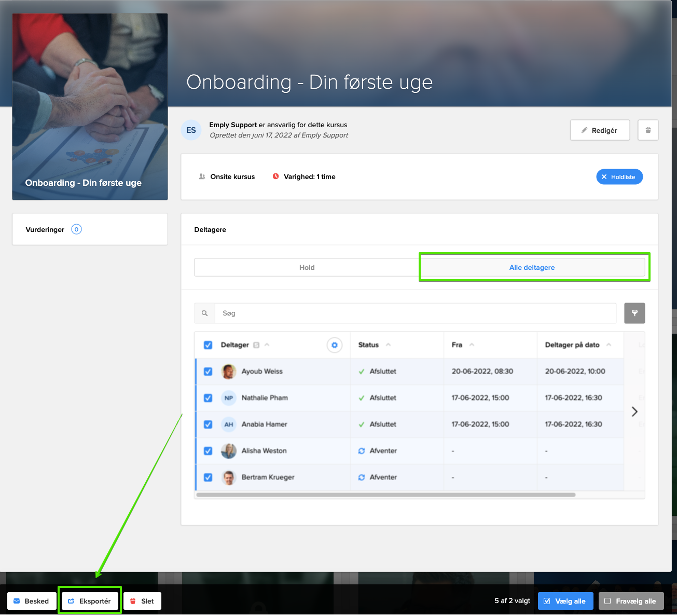Sort by the Fra column arrow
677x616 pixels.
(x=472, y=345)
